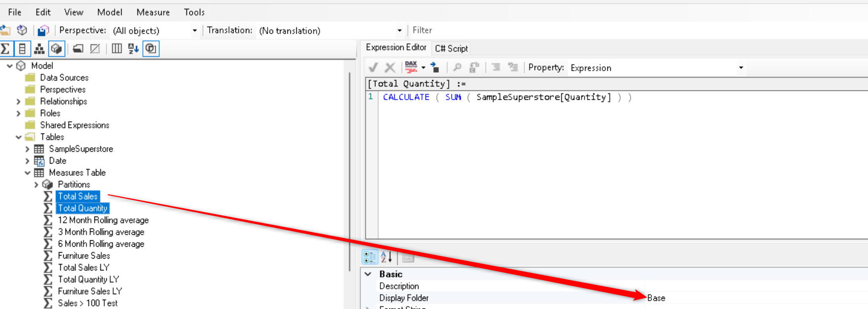This screenshot has width=868, height=309.
Task: Open model from file icon
Action: (x=5, y=30)
